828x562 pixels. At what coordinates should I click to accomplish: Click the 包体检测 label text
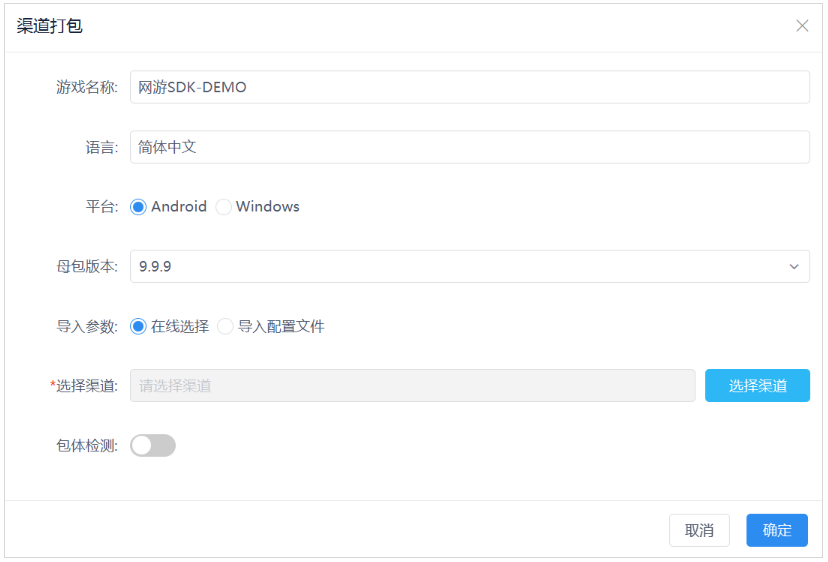[86, 446]
